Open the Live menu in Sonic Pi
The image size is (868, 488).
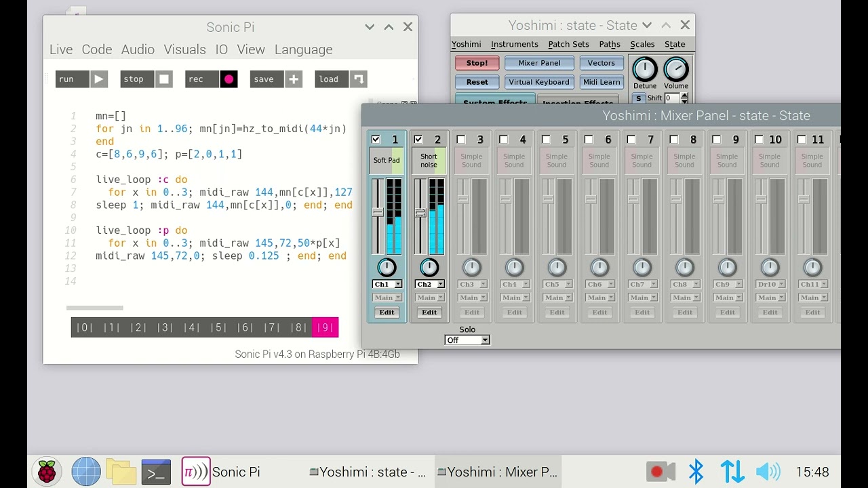[x=61, y=49]
